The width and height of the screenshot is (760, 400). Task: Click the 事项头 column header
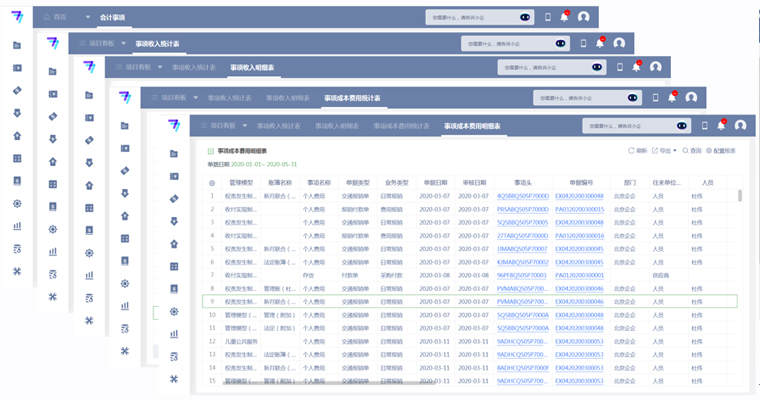(x=522, y=183)
